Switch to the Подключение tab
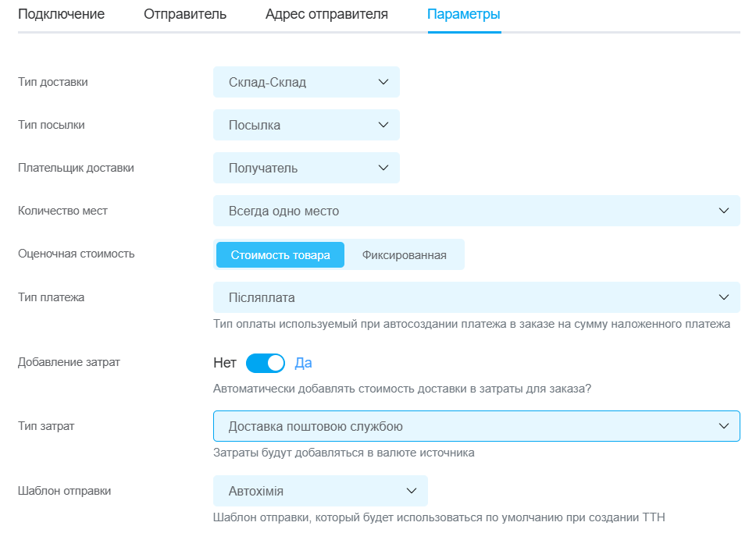 click(x=61, y=15)
